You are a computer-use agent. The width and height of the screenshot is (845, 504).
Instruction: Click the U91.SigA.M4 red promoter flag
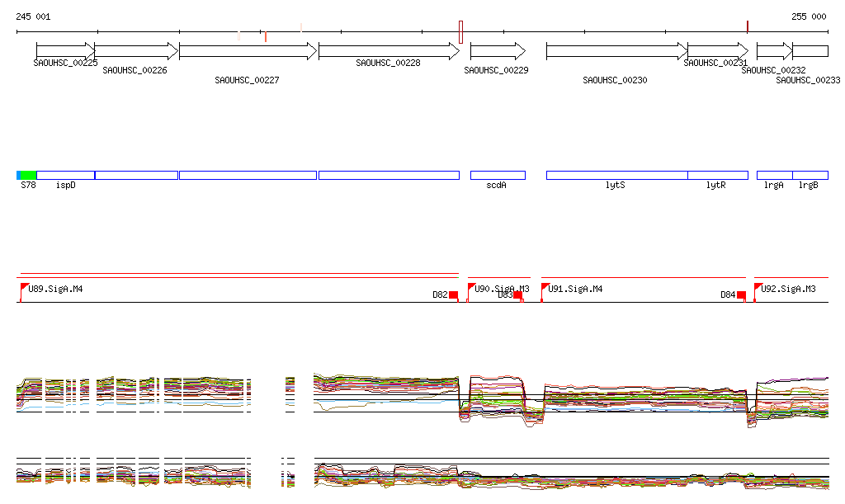pyautogui.click(x=545, y=286)
